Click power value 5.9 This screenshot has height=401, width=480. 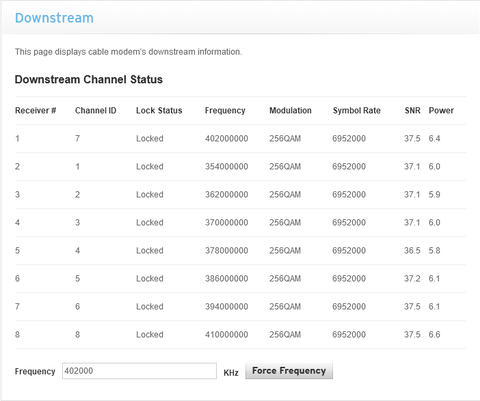434,194
